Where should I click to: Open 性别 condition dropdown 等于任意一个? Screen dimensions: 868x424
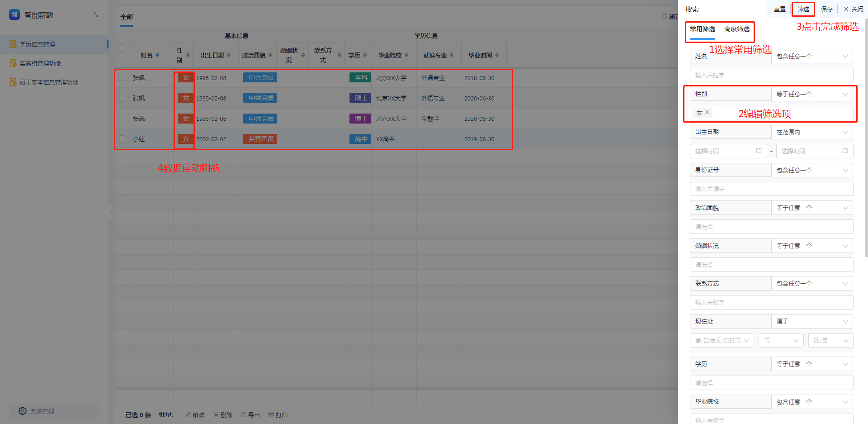[812, 94]
